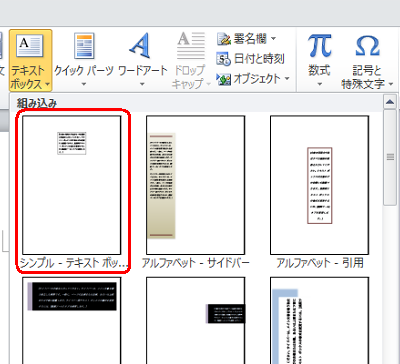400x364 pixels.
Task: Expand the クイック パーツ dropdown arrow
Action: tap(84, 84)
